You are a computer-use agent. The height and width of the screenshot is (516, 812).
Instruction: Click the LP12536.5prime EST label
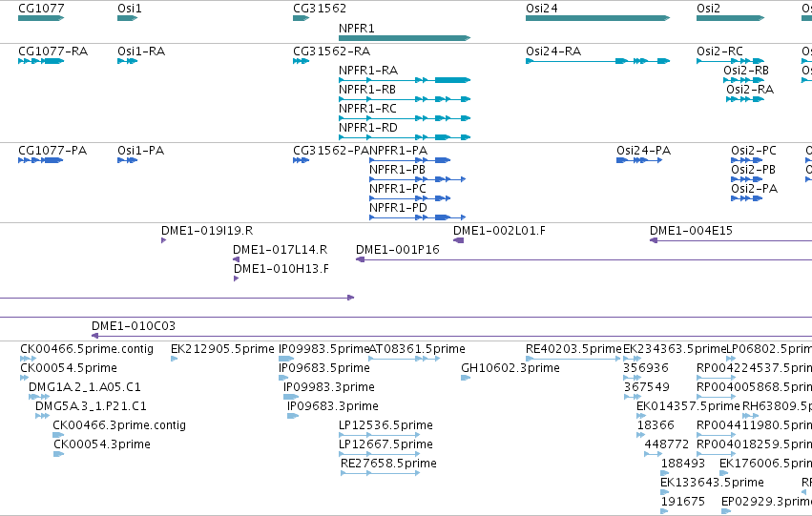(385, 425)
